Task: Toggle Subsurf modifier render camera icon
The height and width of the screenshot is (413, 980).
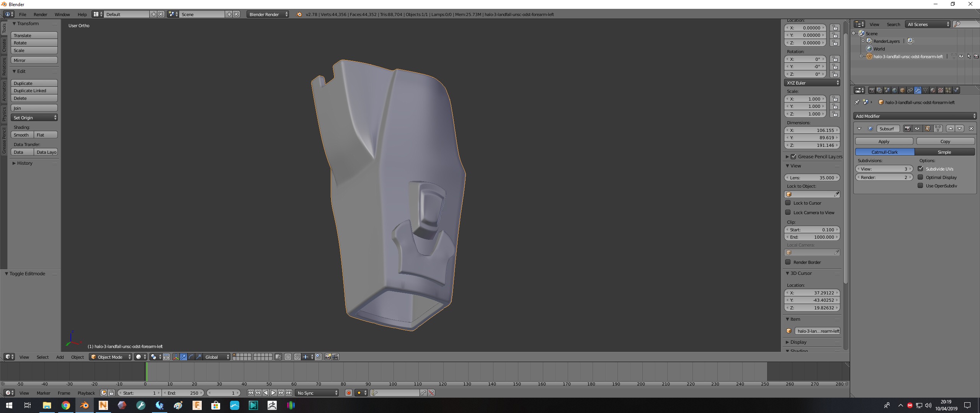Action: tap(907, 128)
